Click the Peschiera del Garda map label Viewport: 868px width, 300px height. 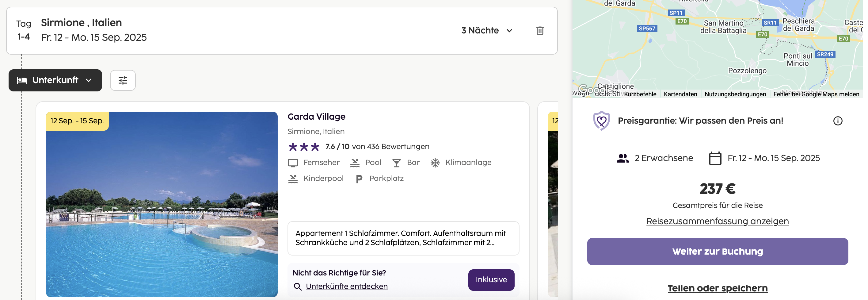click(798, 25)
